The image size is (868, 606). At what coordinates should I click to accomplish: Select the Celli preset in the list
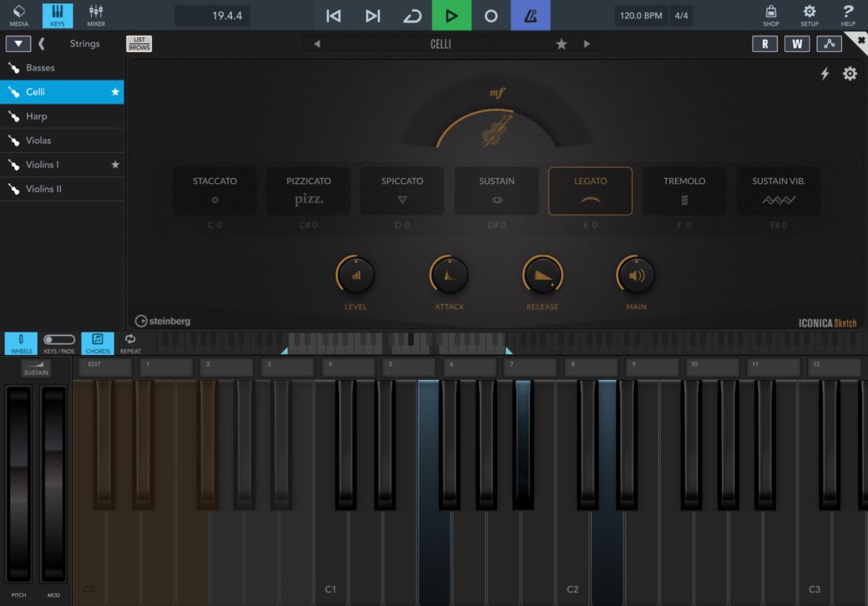(x=62, y=92)
